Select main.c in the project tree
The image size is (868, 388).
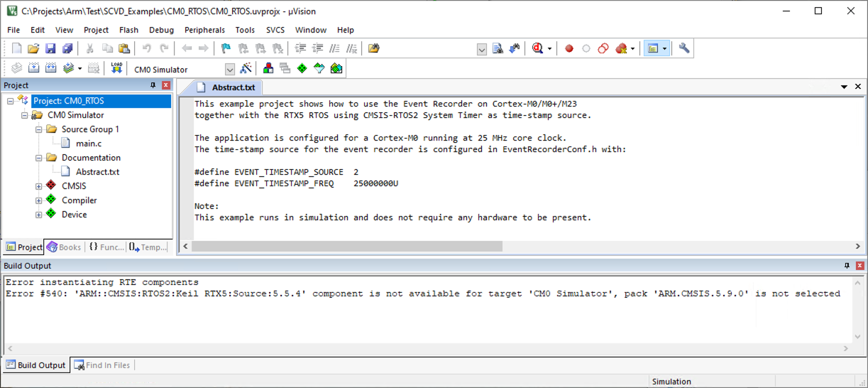(89, 144)
